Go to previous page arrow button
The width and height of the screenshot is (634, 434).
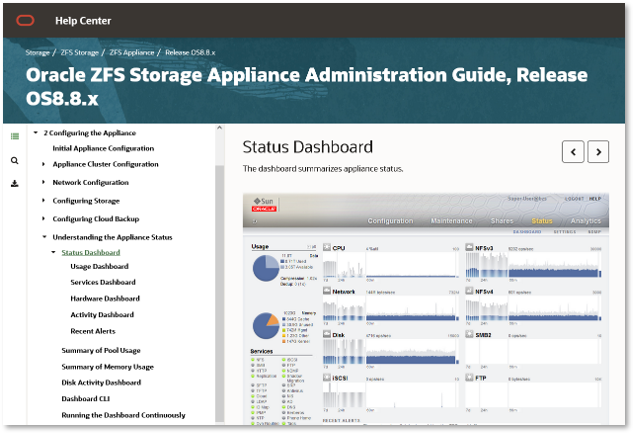tap(573, 152)
